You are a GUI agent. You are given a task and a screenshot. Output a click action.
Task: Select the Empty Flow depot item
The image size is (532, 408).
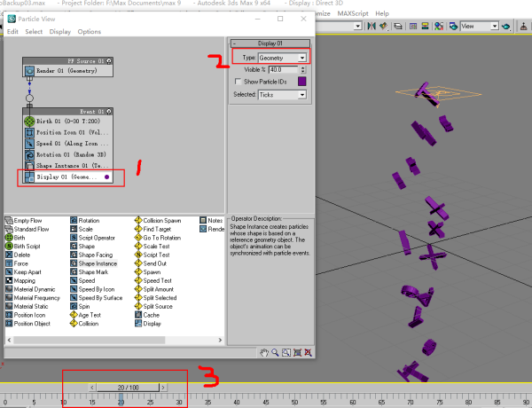(24, 221)
